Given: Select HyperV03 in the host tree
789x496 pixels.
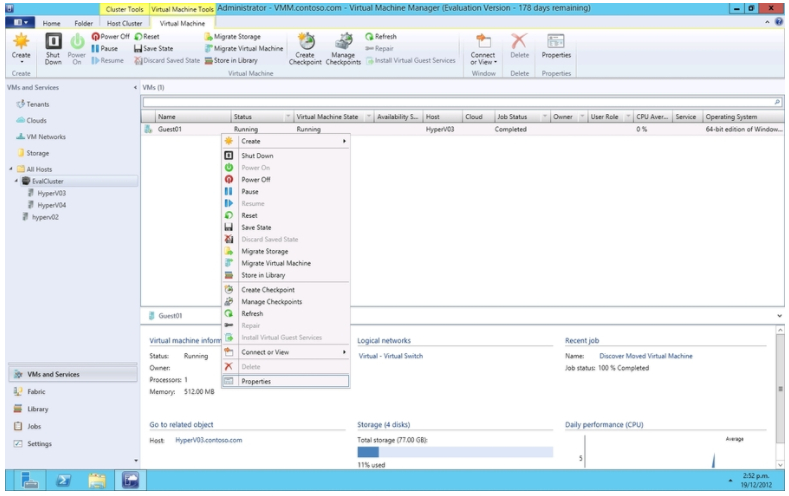Looking at the screenshot, I should point(51,193).
